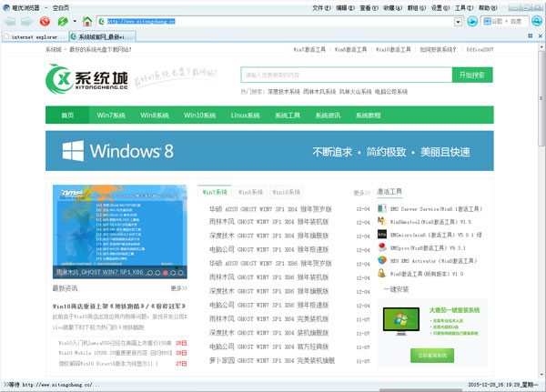Image resolution: width=546 pixels, height=392 pixels.
Task: Click the Windows 8 banner
Action: (x=269, y=151)
